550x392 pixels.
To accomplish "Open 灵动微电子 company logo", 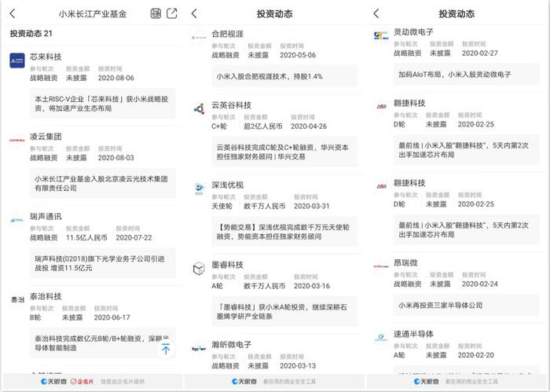I will click(381, 35).
